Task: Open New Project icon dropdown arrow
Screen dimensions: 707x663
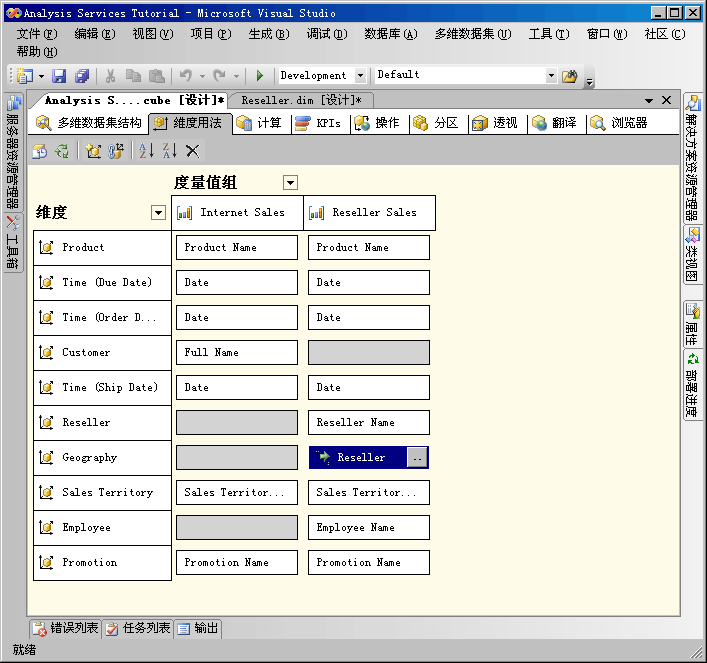Action: tap(41, 76)
